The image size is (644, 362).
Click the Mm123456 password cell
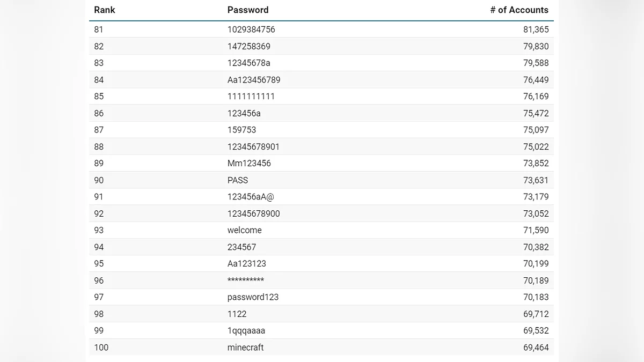(x=249, y=163)
